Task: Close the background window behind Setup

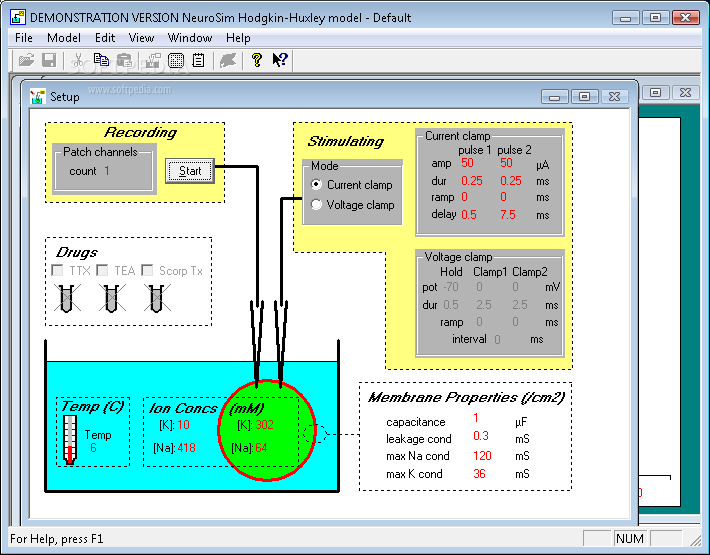Action: coord(685,92)
